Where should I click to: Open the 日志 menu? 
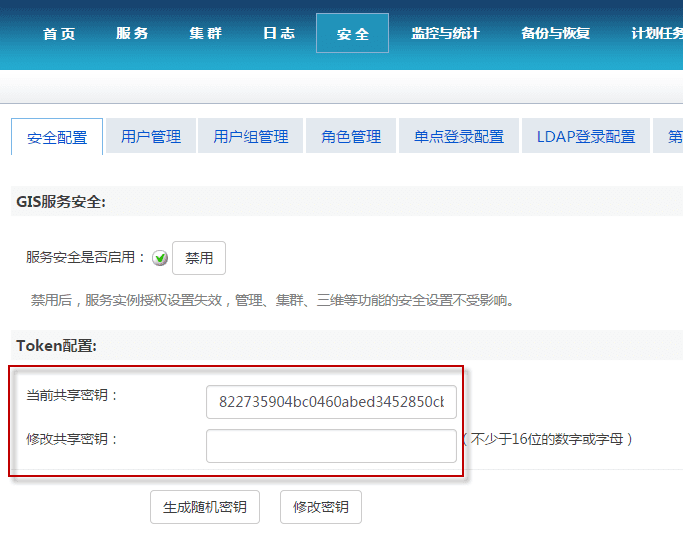(279, 33)
